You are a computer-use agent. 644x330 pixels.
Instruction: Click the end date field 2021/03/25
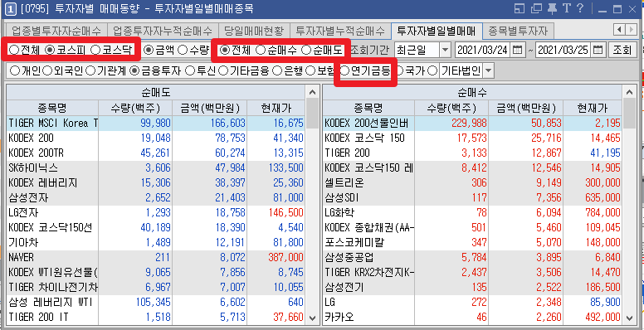click(563, 50)
